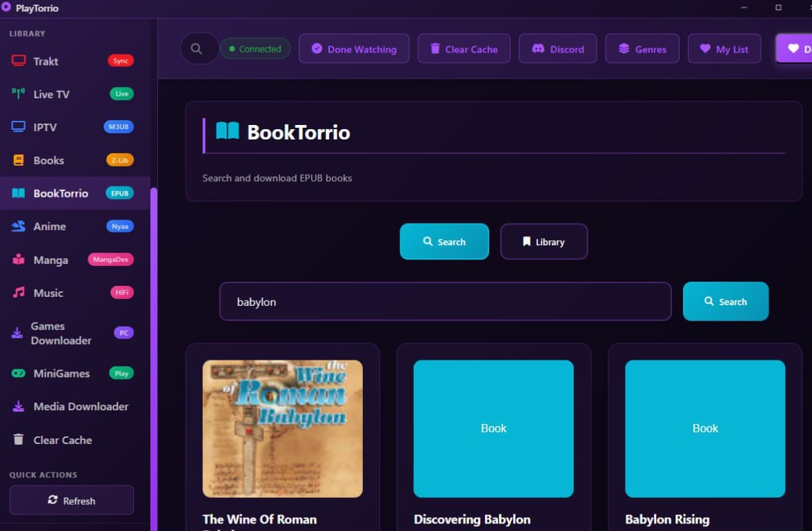
Task: Open the Genres list
Action: click(x=642, y=49)
